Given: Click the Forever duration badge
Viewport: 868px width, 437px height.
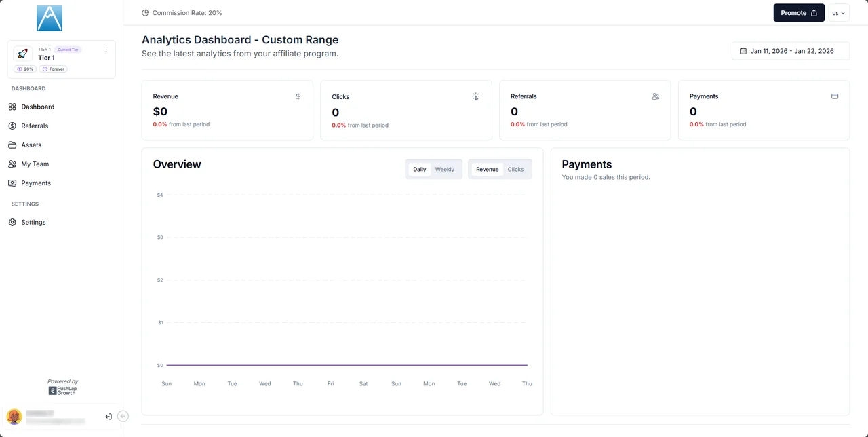Looking at the screenshot, I should pos(54,69).
